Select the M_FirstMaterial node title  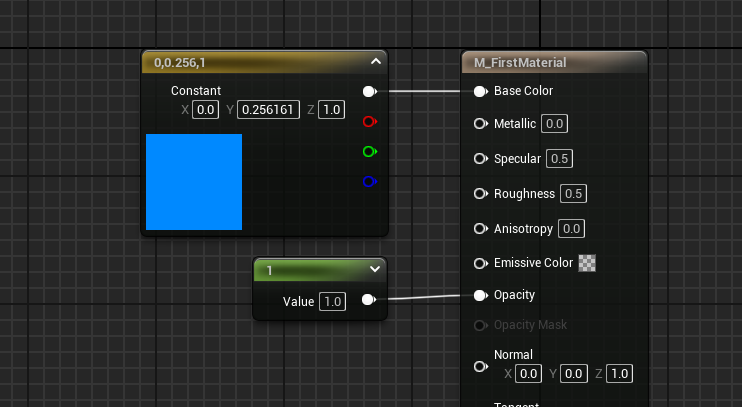pos(520,62)
